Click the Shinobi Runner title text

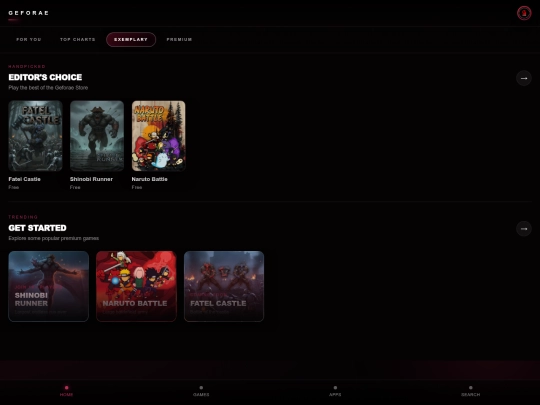91,179
